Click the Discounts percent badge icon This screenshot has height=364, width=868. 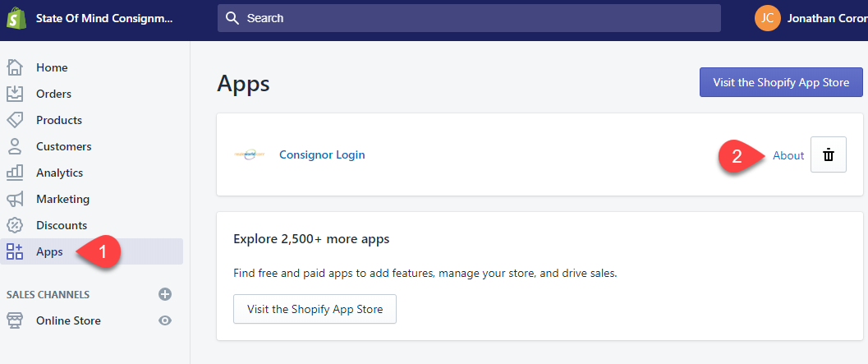[15, 225]
